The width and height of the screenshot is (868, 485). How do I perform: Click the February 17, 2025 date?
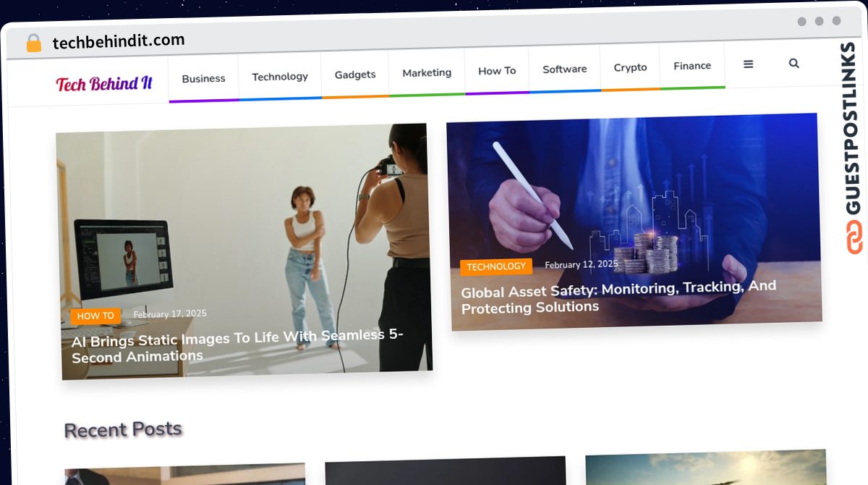tap(170, 314)
